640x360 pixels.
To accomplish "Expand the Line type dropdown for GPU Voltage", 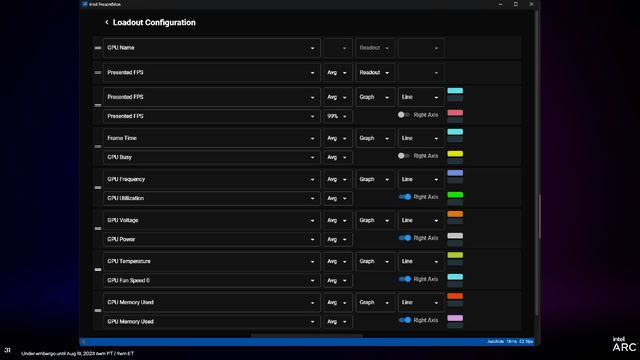I will click(x=421, y=220).
